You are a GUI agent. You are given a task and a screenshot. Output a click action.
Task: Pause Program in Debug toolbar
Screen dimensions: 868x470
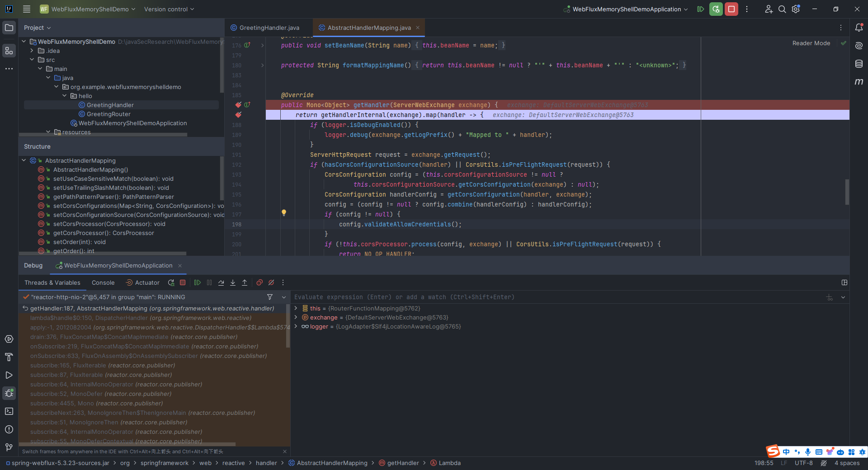pyautogui.click(x=209, y=283)
